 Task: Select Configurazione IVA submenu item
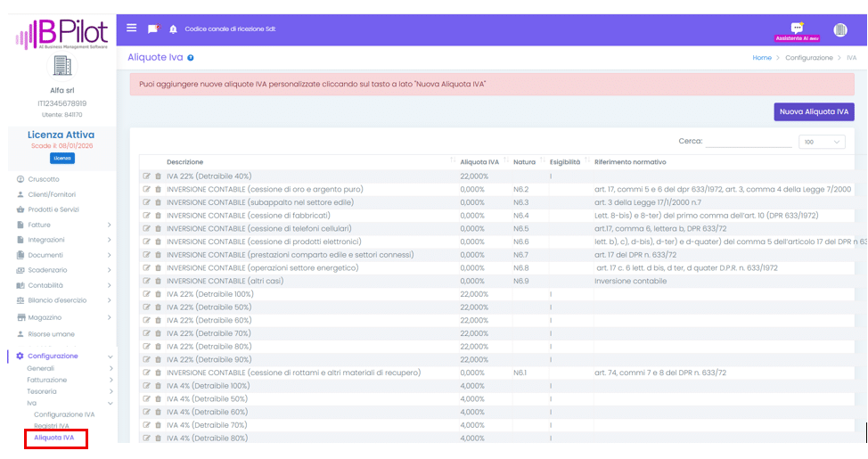pyautogui.click(x=64, y=414)
